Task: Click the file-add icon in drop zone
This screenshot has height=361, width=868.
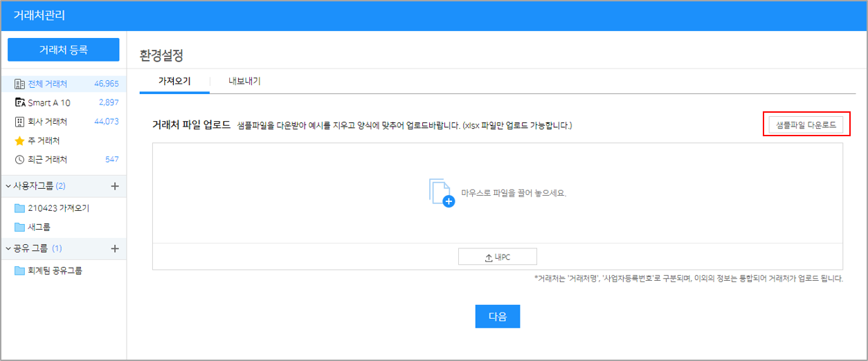Action: (x=441, y=193)
